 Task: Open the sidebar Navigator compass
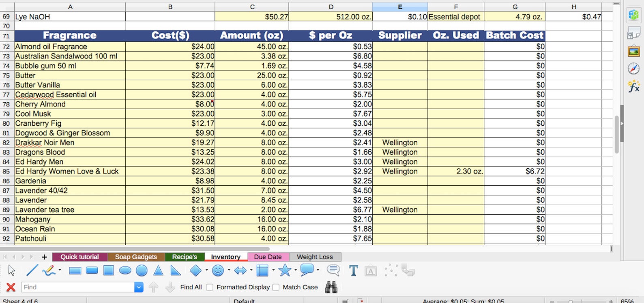(x=633, y=69)
